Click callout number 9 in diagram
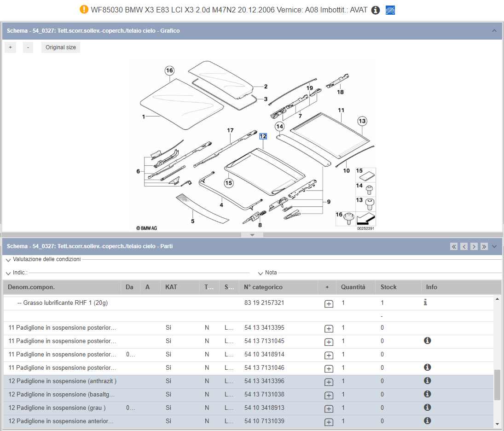This screenshot has height=431, width=504. click(329, 202)
